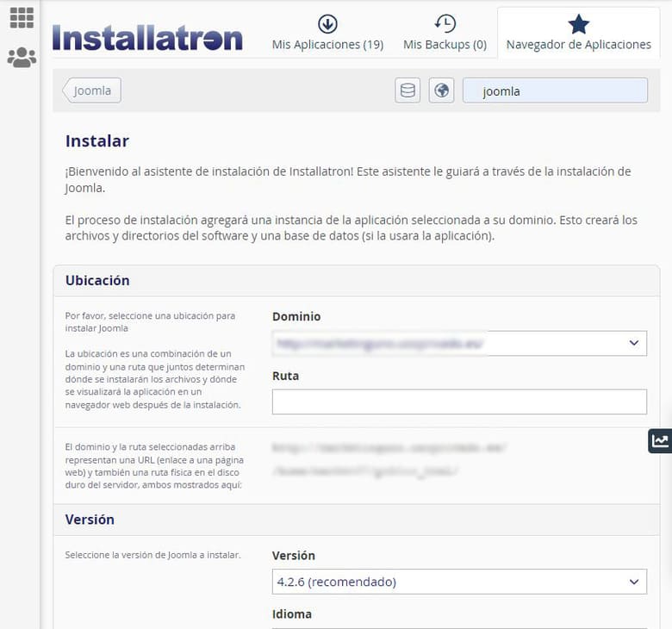Click the Dominio field label
The image size is (672, 629).
(x=296, y=316)
